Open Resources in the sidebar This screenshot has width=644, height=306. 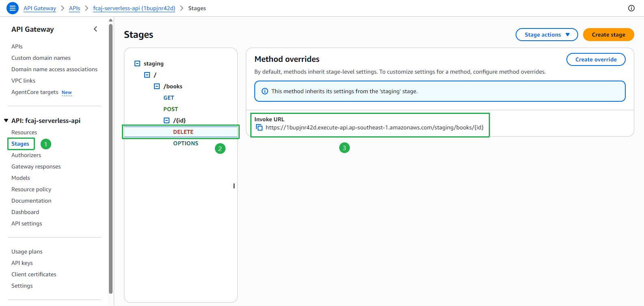(24, 132)
